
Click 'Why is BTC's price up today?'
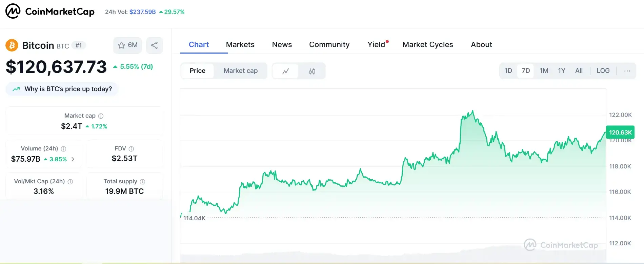tap(62, 89)
